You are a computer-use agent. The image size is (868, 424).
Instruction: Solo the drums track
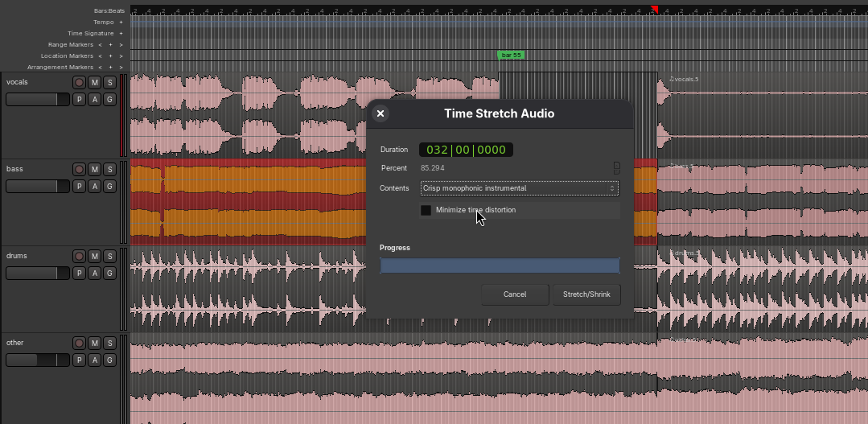pos(109,257)
